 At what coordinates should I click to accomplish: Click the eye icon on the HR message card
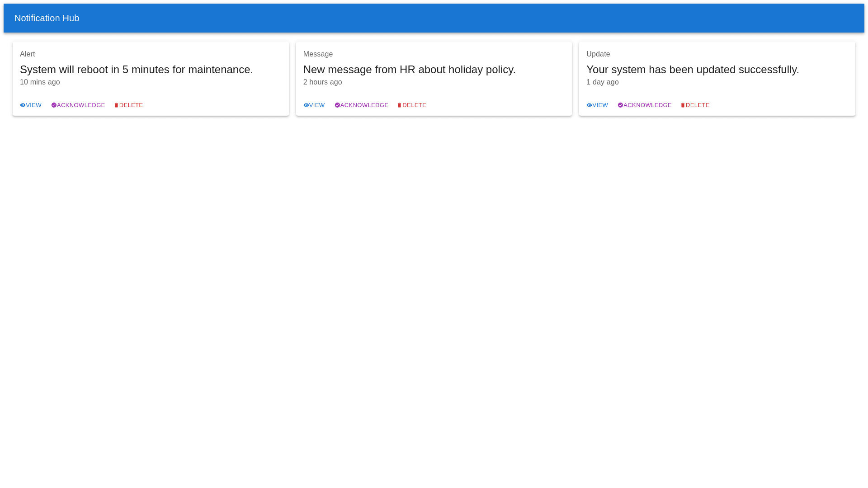[306, 105]
